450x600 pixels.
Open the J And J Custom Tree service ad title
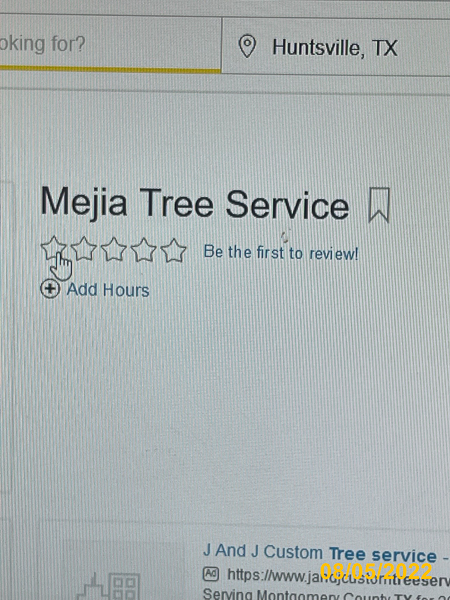325,553
